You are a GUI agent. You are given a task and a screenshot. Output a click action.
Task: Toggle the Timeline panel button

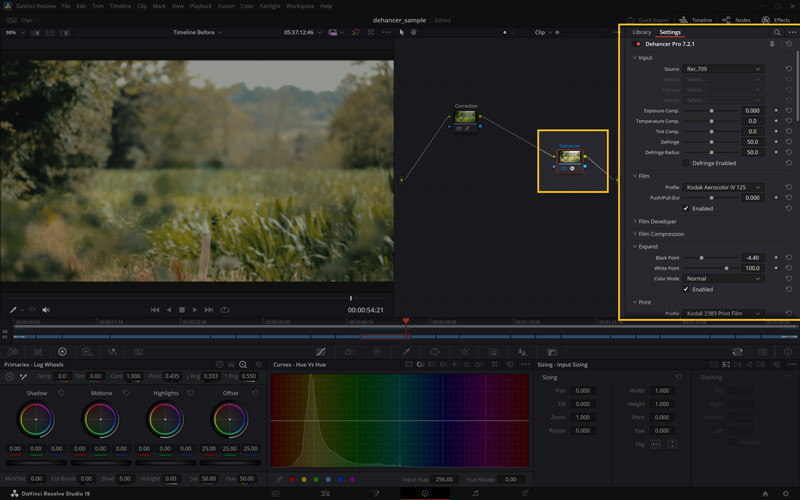[x=695, y=20]
